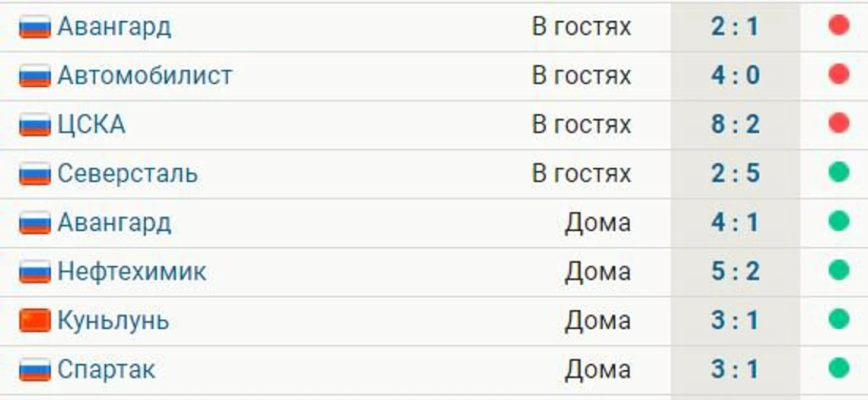Click the red dot in the Автомобилист row

coord(838,74)
